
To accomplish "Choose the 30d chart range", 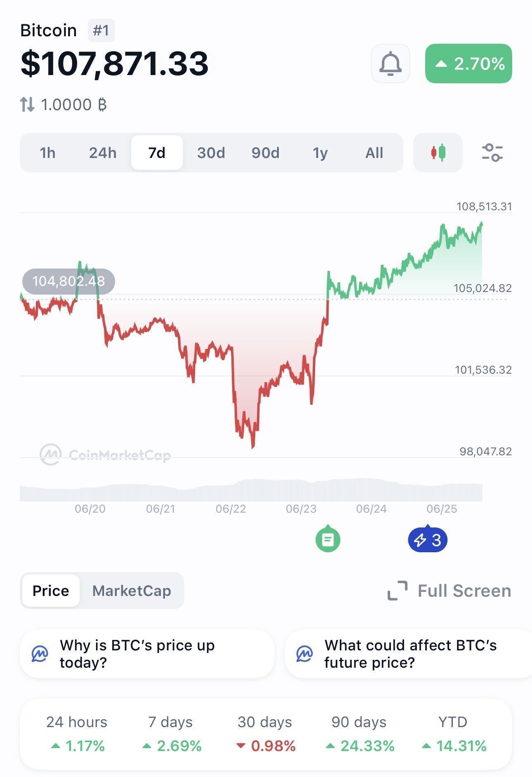I will (x=211, y=153).
